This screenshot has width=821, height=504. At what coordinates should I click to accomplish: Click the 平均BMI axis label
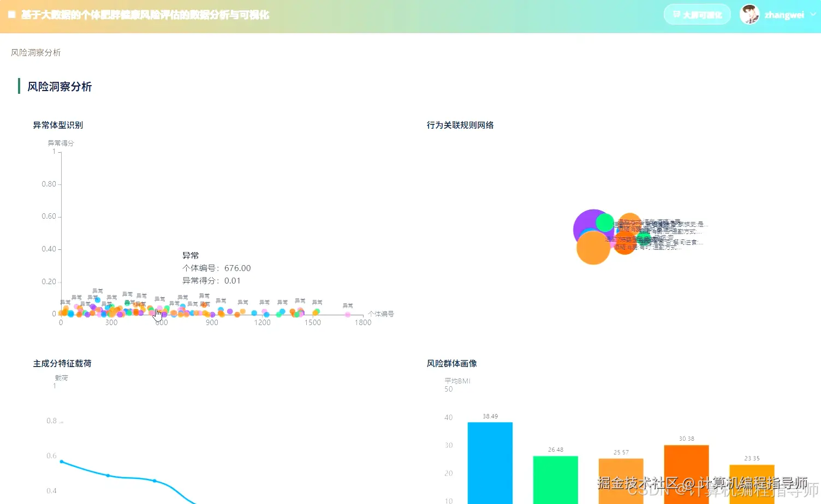[x=457, y=381]
